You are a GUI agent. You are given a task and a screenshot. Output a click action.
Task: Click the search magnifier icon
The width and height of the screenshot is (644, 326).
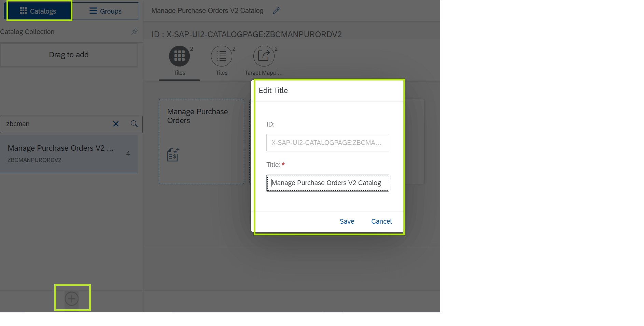(x=134, y=124)
